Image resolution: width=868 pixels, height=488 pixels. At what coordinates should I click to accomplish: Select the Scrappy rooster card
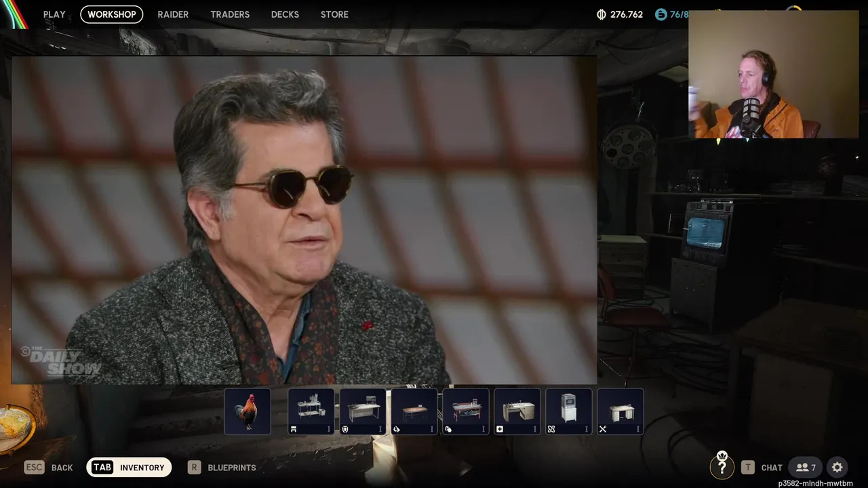click(248, 411)
